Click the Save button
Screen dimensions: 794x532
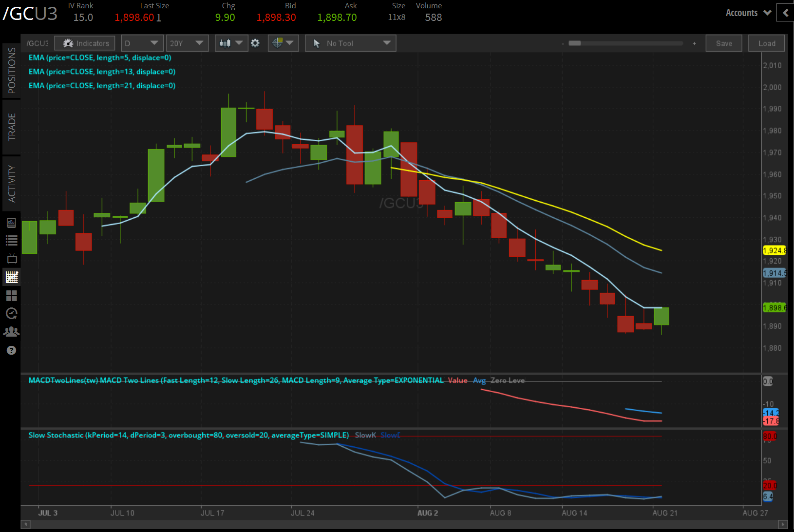tap(724, 43)
